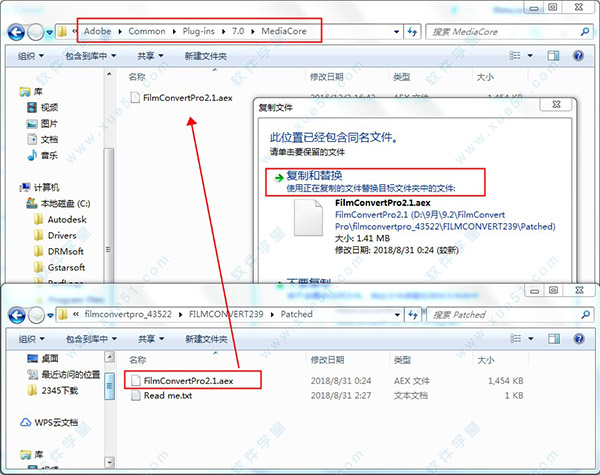Open the Videos (视频) library in the sidebar
Viewport: 600px width, 475px height.
click(49, 107)
